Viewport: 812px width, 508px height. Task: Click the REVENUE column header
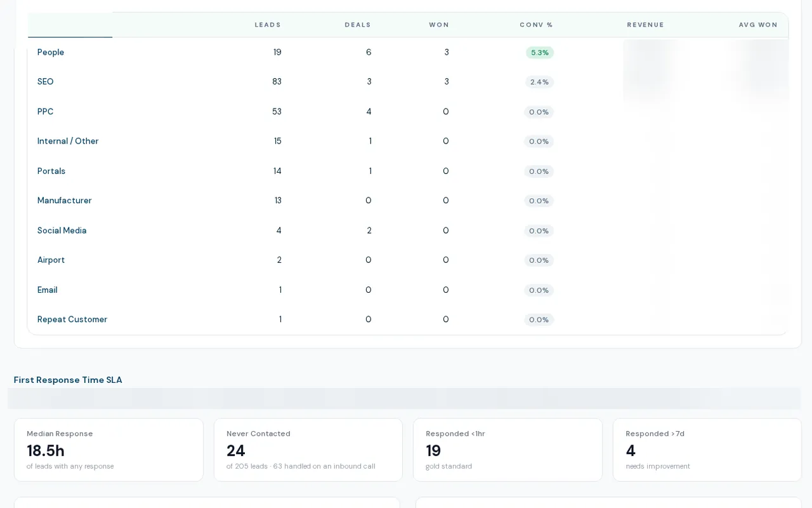point(645,25)
